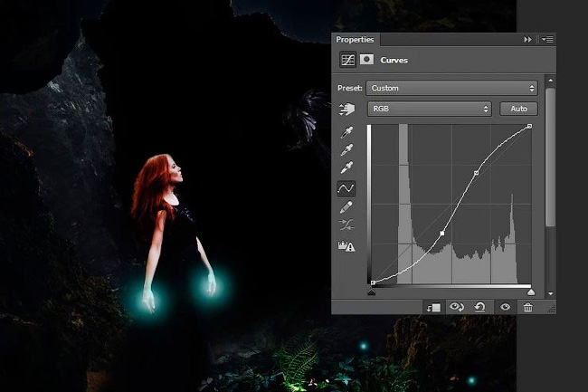The height and width of the screenshot is (392, 588).
Task: Reset adjustment to defaults
Action: tap(480, 307)
